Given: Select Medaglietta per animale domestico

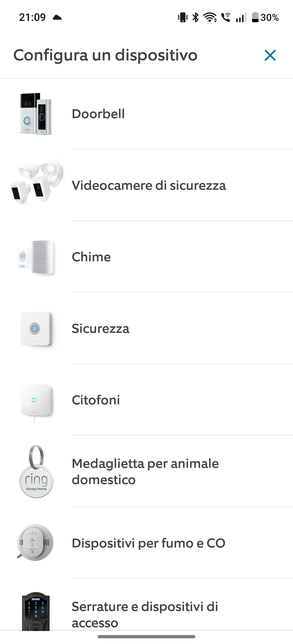Looking at the screenshot, I should point(145,472).
